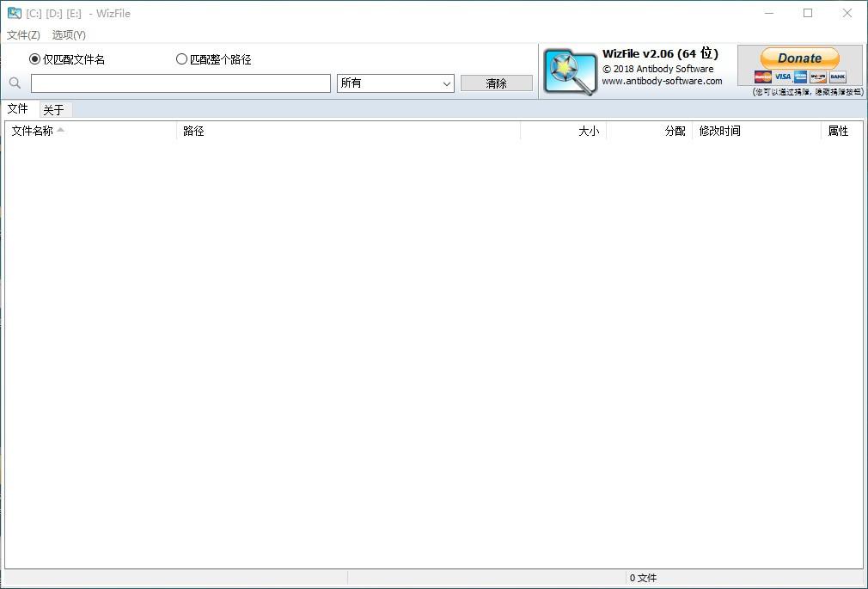Click the BANK icon under Donate
Screen dimensions: 868x589
click(x=838, y=77)
